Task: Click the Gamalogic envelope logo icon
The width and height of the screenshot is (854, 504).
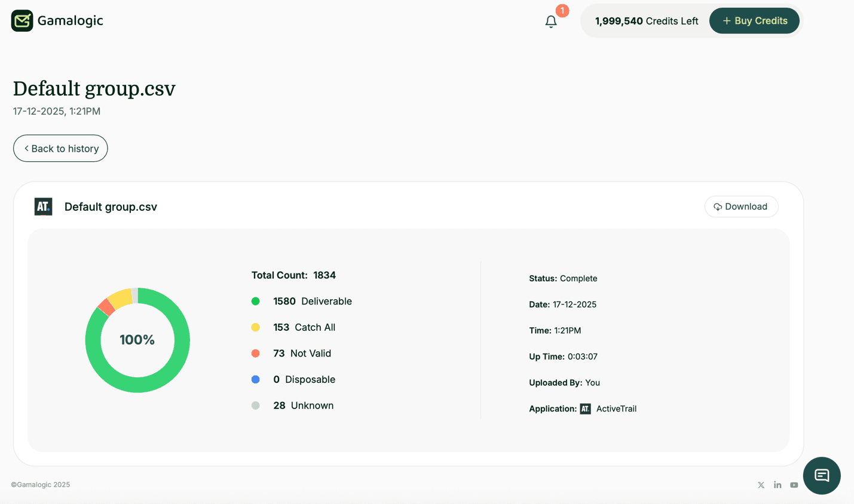Action: coord(21,20)
